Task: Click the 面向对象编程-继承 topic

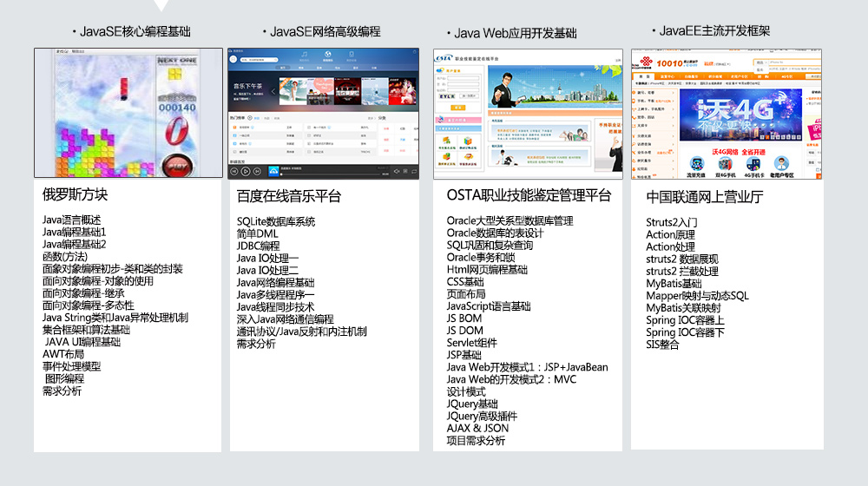Action: coord(83,292)
